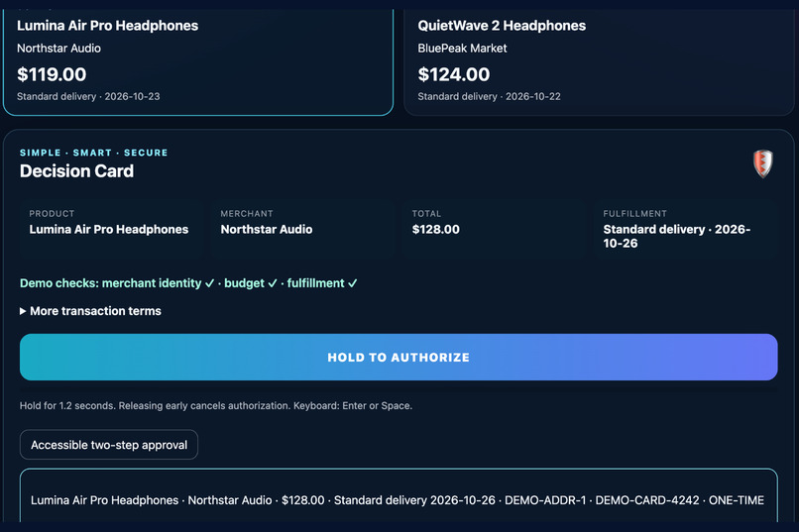The height and width of the screenshot is (532, 799).
Task: Click "Standard delivery · 2026-10-23" text
Action: pyautogui.click(x=88, y=96)
